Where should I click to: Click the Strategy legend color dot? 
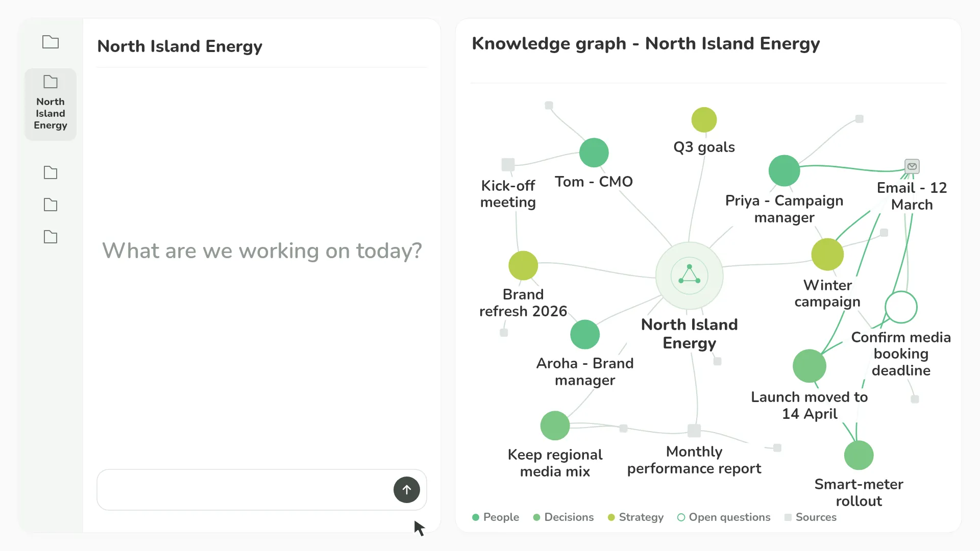click(x=611, y=517)
